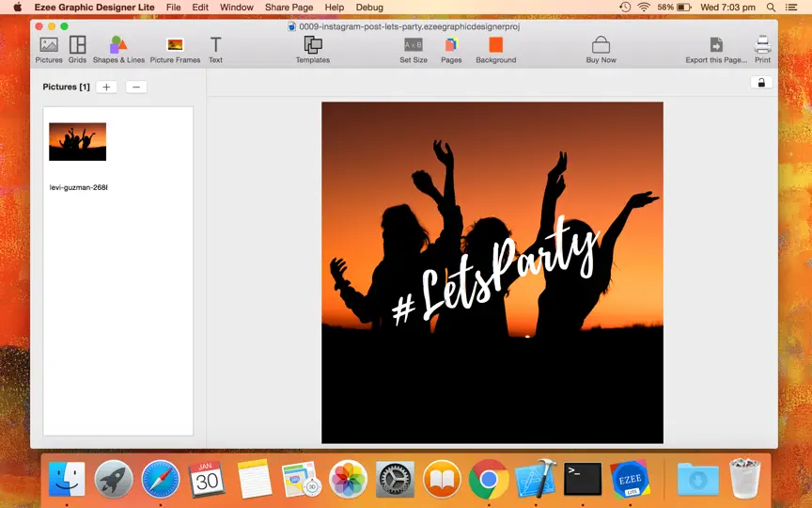This screenshot has width=812, height=508.
Task: Click the clock showing Wed 7:03 pm
Action: (727, 8)
